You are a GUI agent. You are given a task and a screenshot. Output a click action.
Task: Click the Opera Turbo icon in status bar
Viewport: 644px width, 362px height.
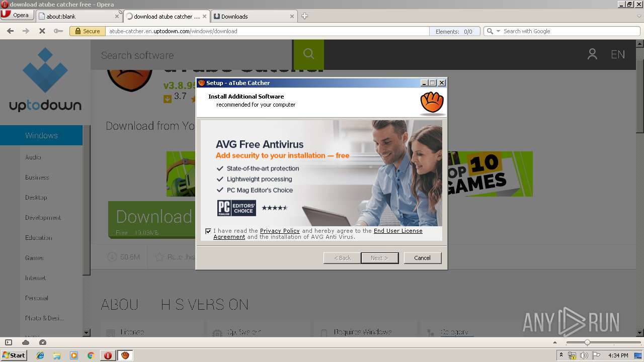(43, 342)
